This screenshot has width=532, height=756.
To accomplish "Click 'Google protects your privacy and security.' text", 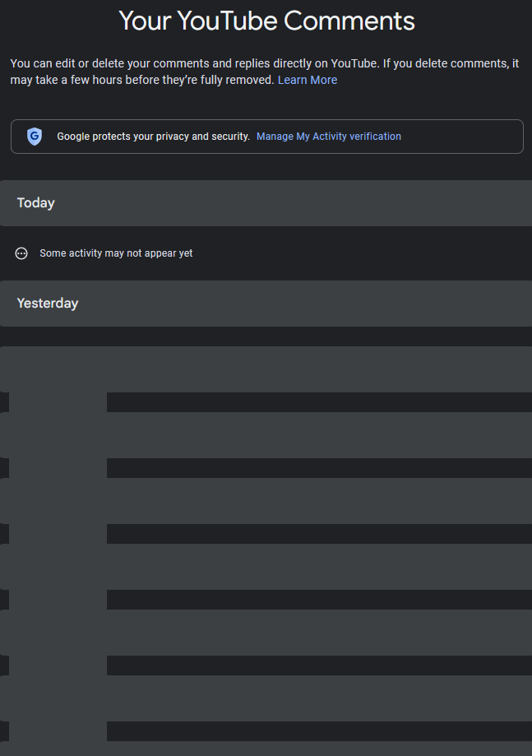I will (x=153, y=137).
